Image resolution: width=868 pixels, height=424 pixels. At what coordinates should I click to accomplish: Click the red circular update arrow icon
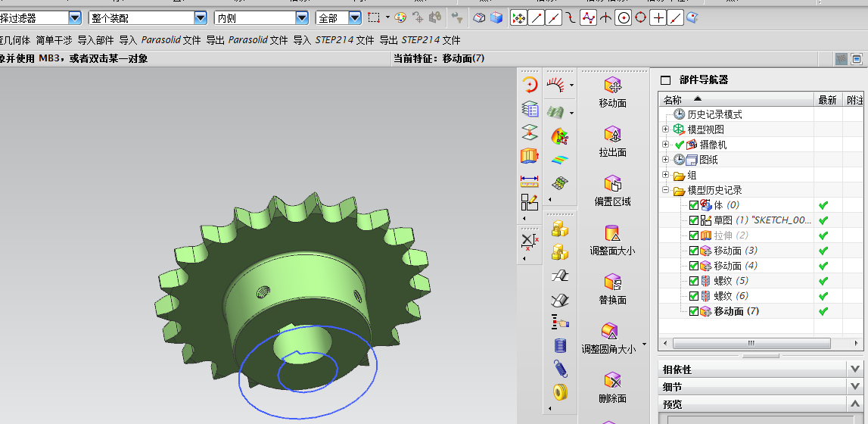click(x=530, y=85)
